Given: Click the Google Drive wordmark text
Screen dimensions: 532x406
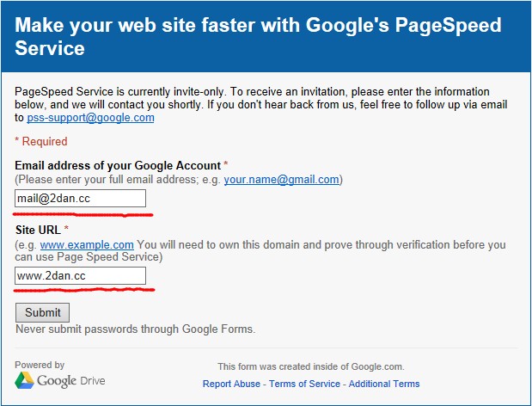Looking at the screenshot, I should click(x=71, y=381).
